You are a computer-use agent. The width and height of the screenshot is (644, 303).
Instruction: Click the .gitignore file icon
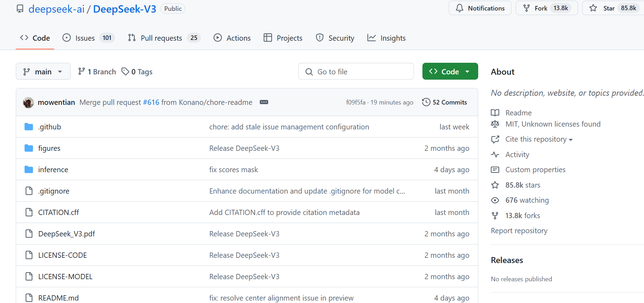point(29,191)
